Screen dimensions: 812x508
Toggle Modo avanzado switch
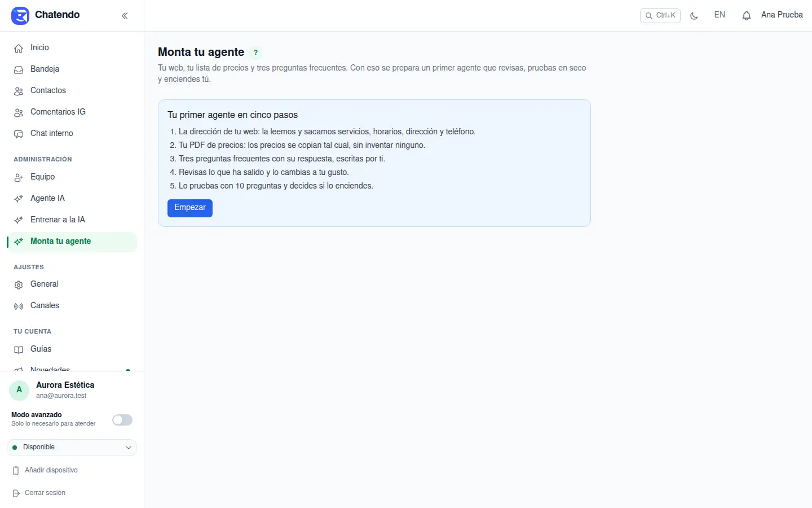pyautogui.click(x=122, y=420)
